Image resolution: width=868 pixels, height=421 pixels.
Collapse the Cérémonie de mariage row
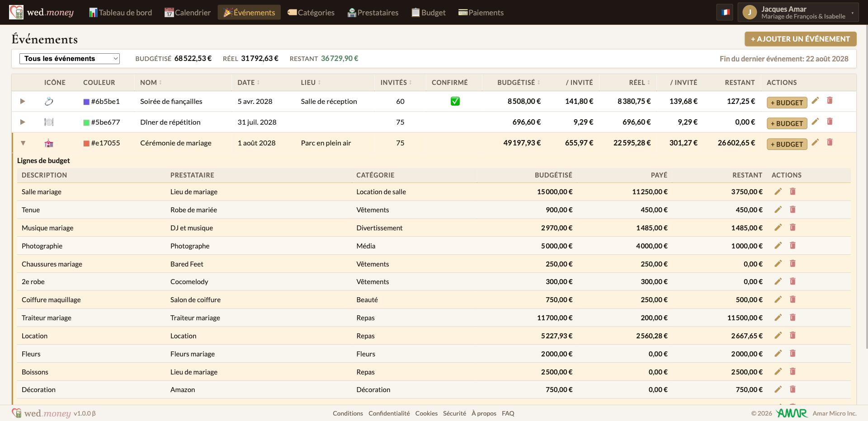click(x=23, y=143)
